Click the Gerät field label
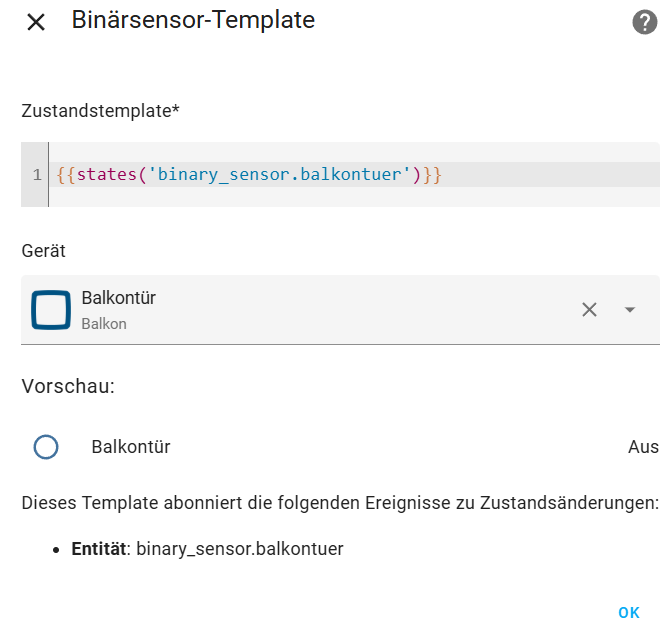The width and height of the screenshot is (672, 630). (44, 251)
